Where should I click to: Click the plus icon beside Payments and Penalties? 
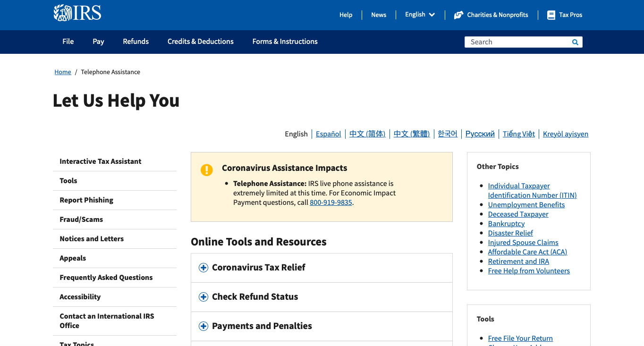point(203,326)
